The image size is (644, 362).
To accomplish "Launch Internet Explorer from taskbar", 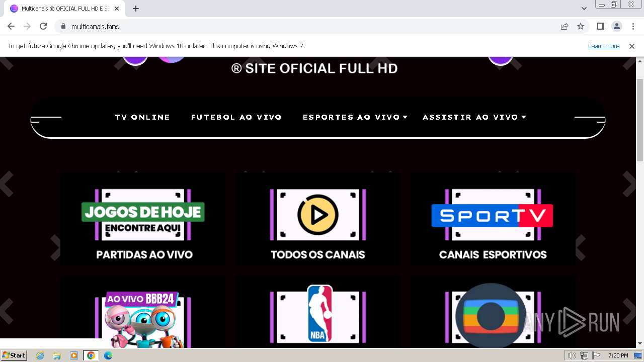I will click(x=40, y=355).
